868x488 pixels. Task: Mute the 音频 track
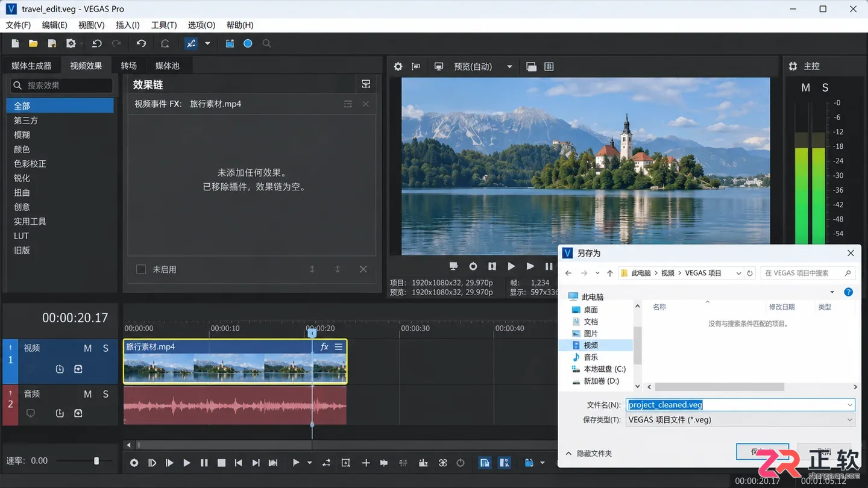click(x=88, y=394)
